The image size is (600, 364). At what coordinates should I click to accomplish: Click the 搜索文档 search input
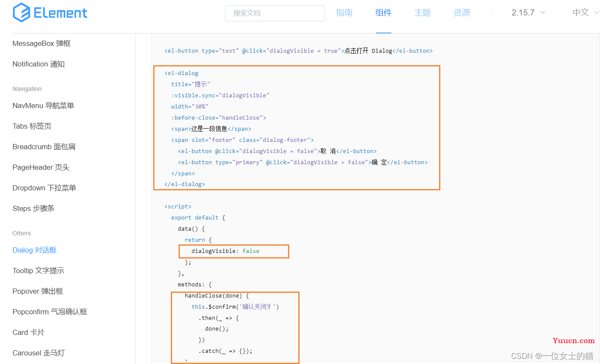click(275, 13)
